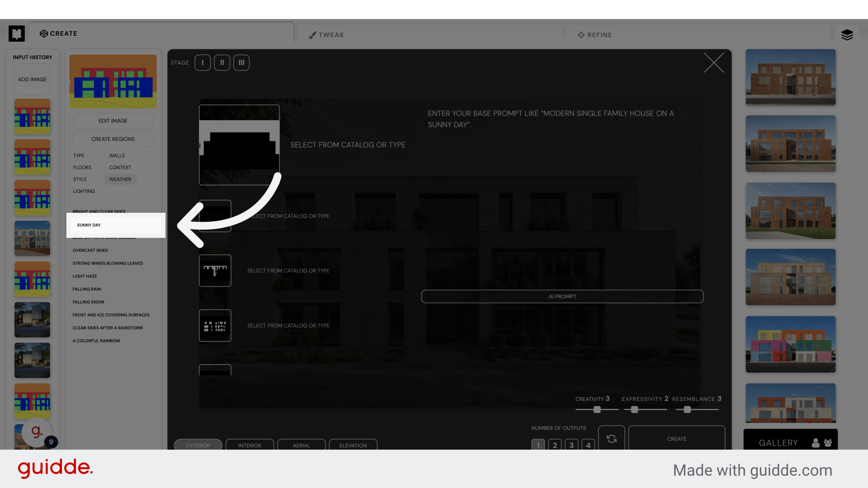Open the first gallery render thumbnail
This screenshot has height=488, width=868.
click(791, 78)
